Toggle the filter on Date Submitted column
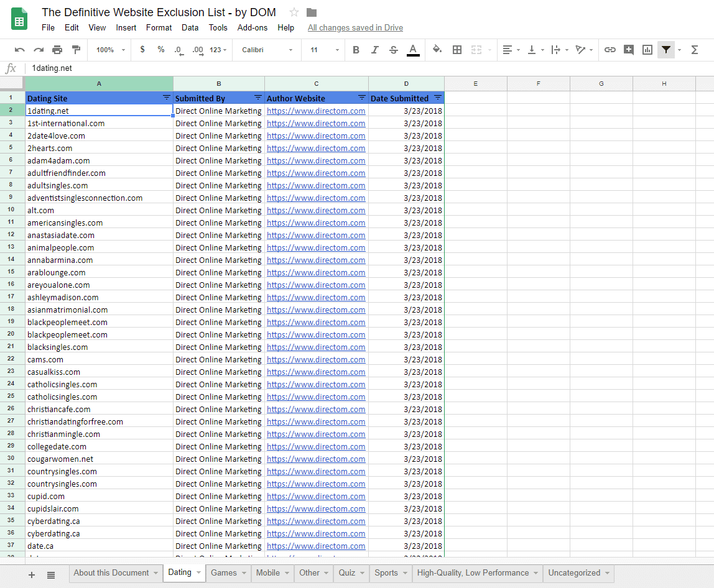The height and width of the screenshot is (588, 714). tap(438, 98)
